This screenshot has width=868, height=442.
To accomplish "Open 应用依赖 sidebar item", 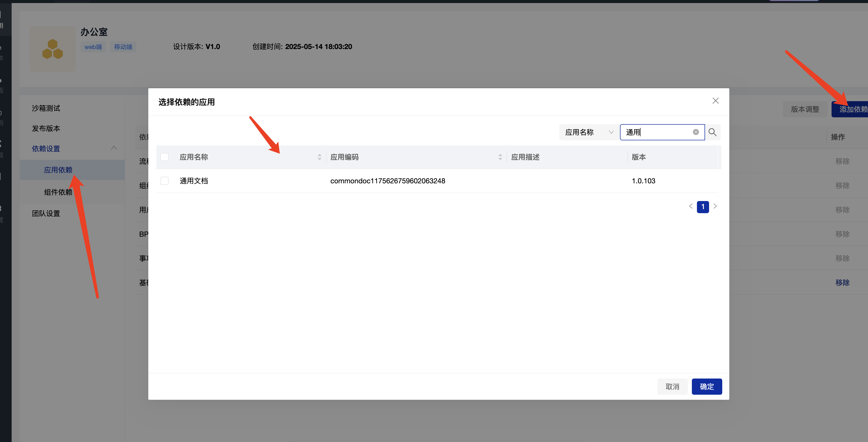I will 58,170.
